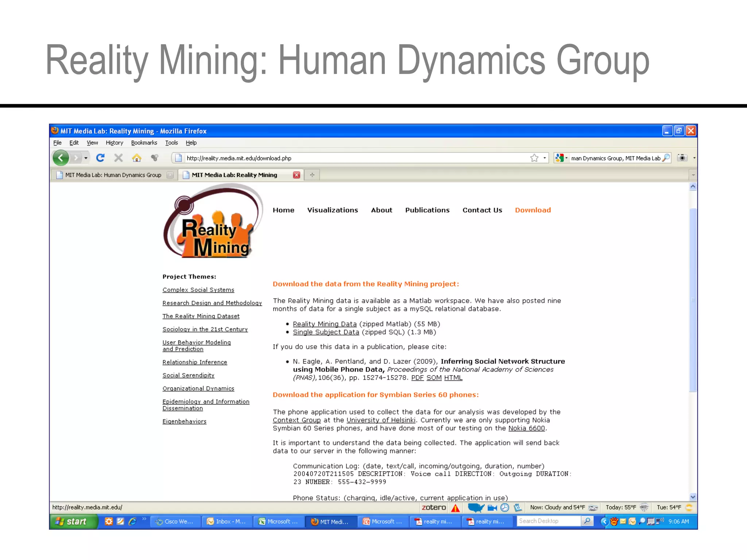Image resolution: width=747 pixels, height=560 pixels.
Task: Open the File menu
Action: (x=57, y=143)
